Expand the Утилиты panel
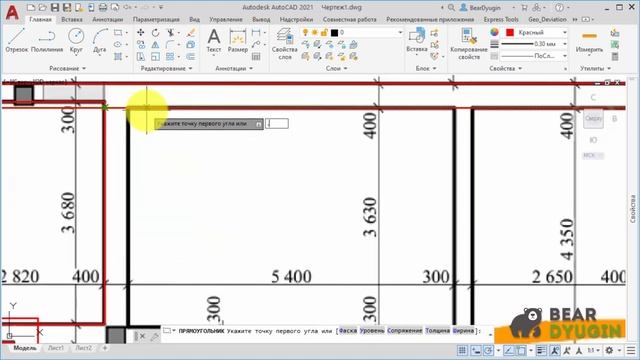This screenshot has height=360, width=640. (x=596, y=68)
